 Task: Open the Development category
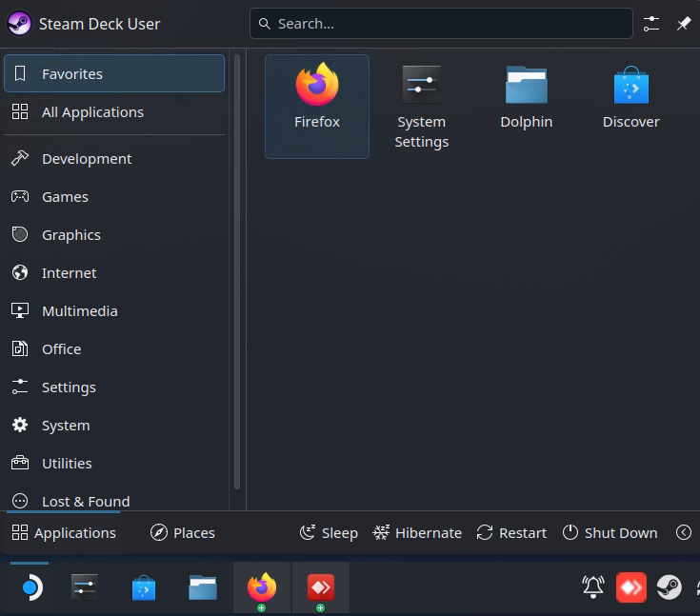114,159
